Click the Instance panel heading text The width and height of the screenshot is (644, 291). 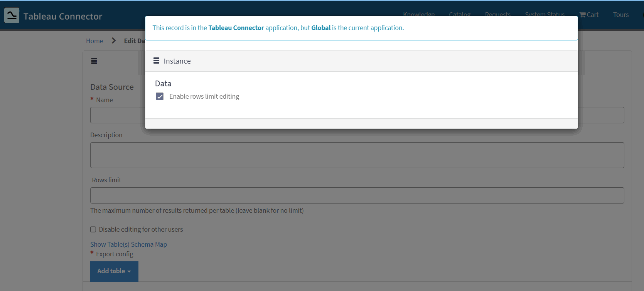point(177,61)
